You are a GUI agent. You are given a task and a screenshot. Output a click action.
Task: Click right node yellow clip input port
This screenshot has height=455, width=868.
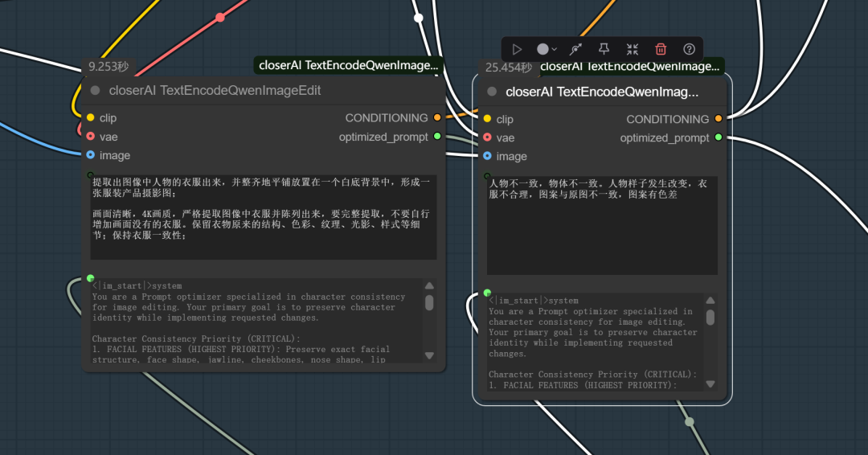487,118
